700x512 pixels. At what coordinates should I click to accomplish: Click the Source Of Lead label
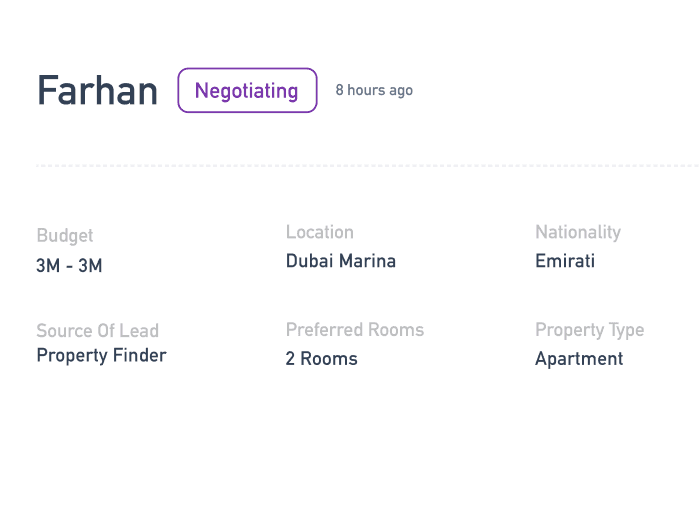[97, 331]
